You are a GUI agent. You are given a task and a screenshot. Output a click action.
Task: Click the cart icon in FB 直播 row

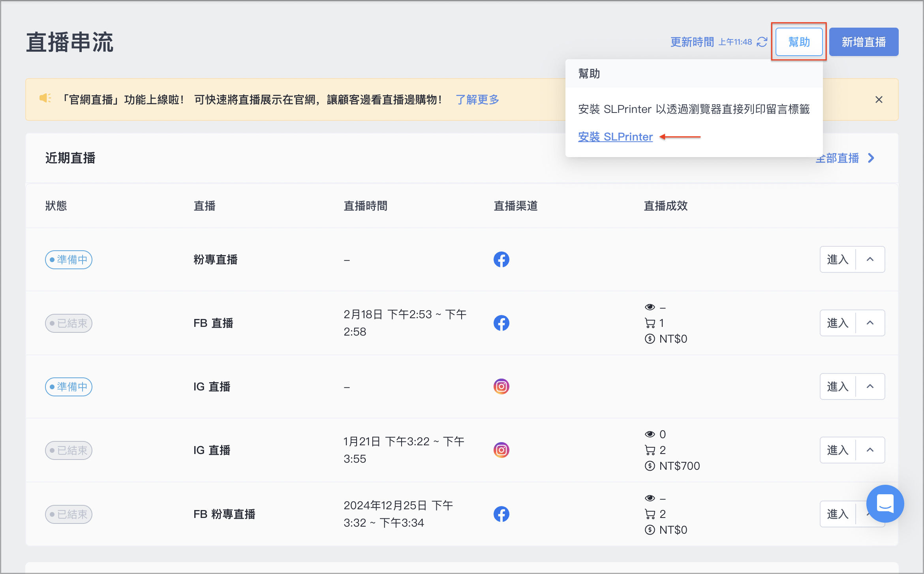point(650,323)
